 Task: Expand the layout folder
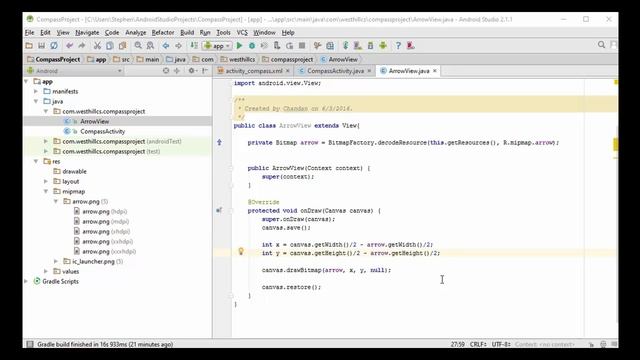(x=46, y=181)
